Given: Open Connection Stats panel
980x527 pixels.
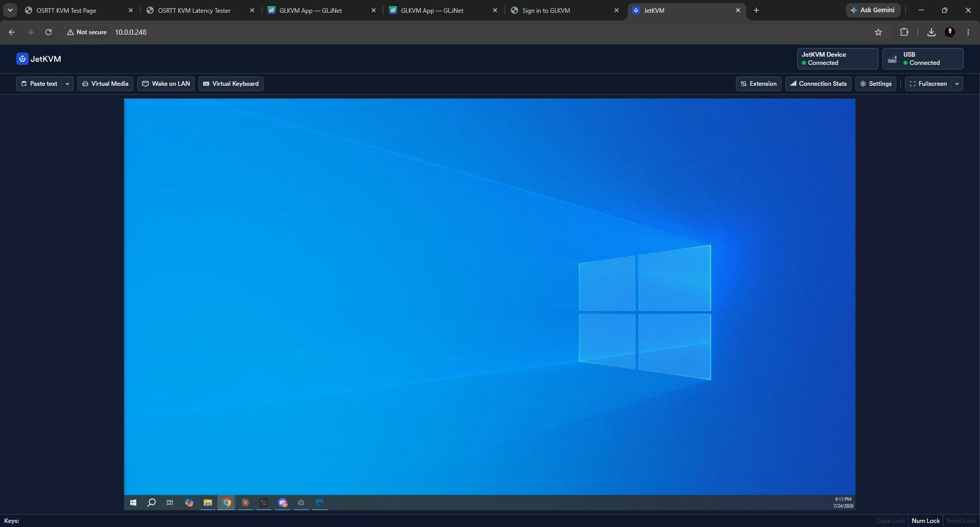Looking at the screenshot, I should tap(818, 84).
